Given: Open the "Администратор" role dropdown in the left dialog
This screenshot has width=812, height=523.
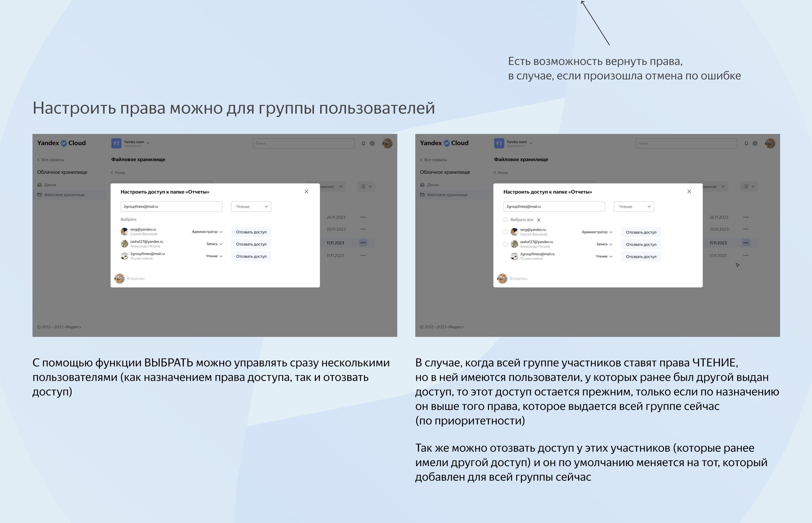Looking at the screenshot, I should click(207, 232).
